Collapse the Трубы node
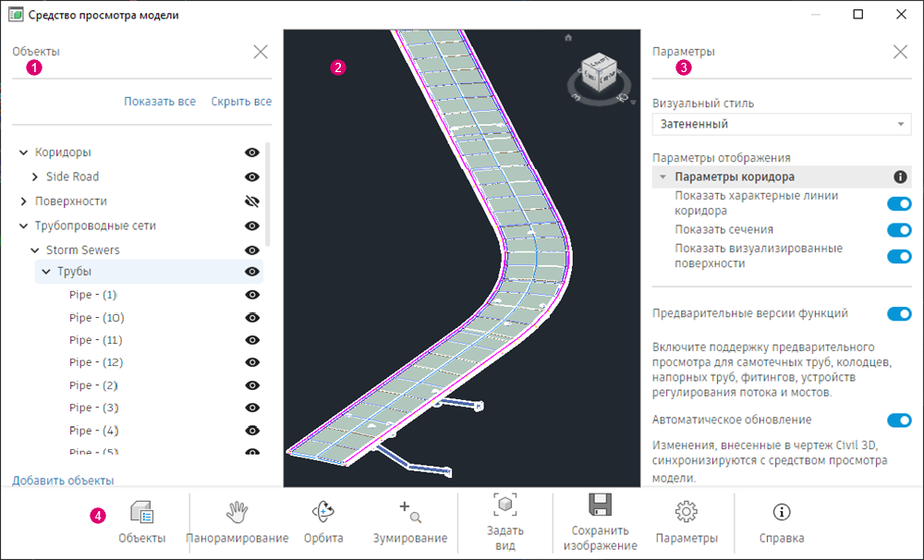924x560 pixels. pos(46,272)
